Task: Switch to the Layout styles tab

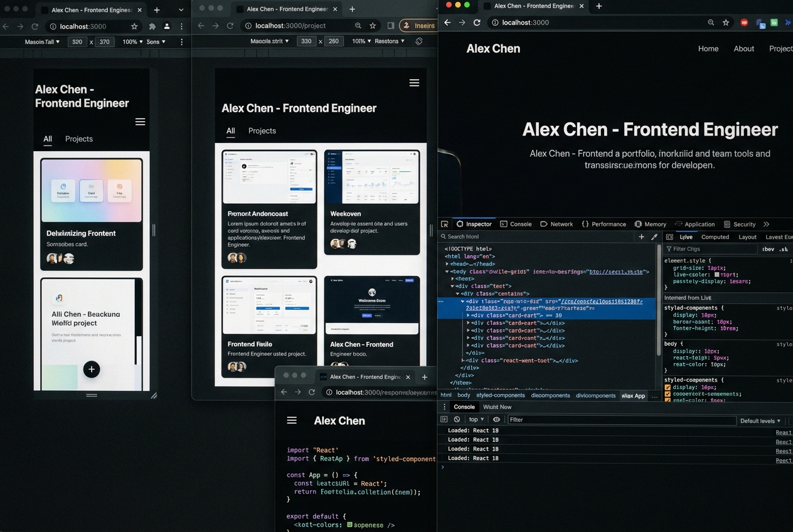Action: pyautogui.click(x=747, y=237)
